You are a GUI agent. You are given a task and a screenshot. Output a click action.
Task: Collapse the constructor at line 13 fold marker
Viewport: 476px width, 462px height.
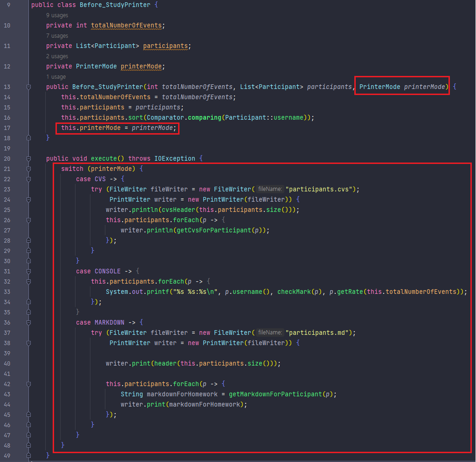[28, 87]
